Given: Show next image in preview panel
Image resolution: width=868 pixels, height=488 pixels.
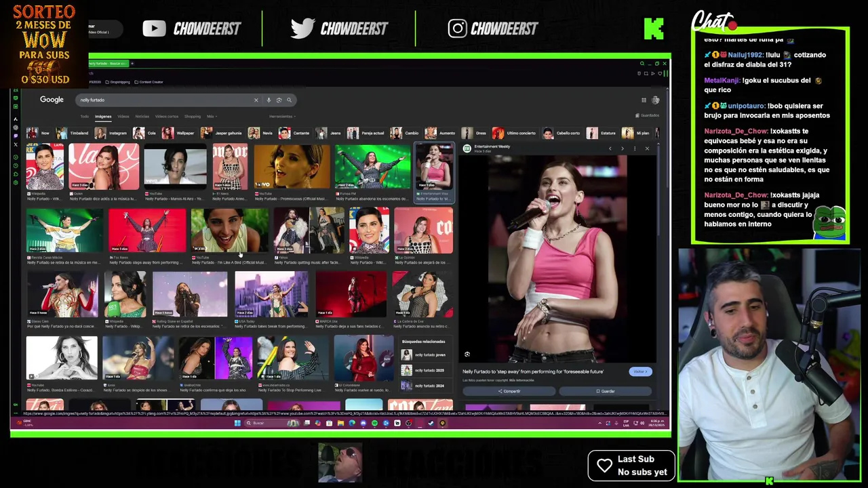Looking at the screenshot, I should 622,148.
